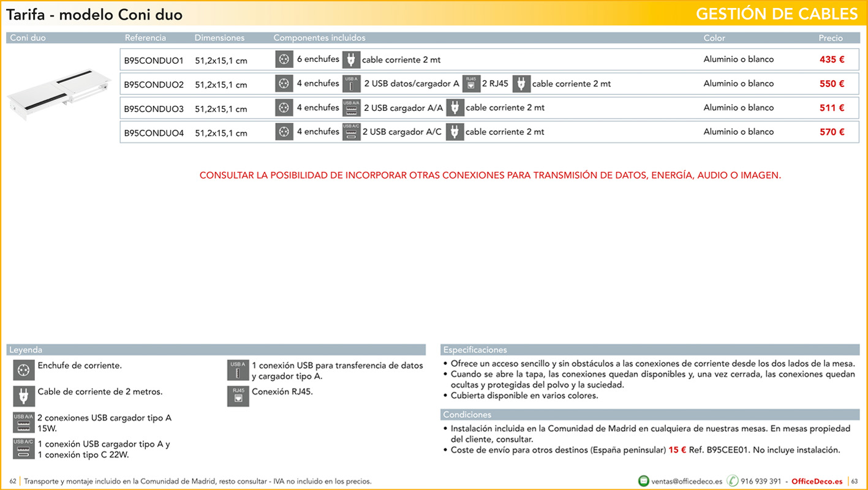Click the "Coni duo" header above the product image
Screen dimensions: 868x490
28,38
